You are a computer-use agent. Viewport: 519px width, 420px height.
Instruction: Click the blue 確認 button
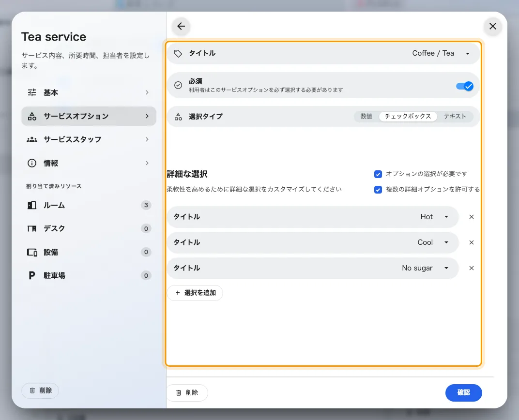coord(463,392)
